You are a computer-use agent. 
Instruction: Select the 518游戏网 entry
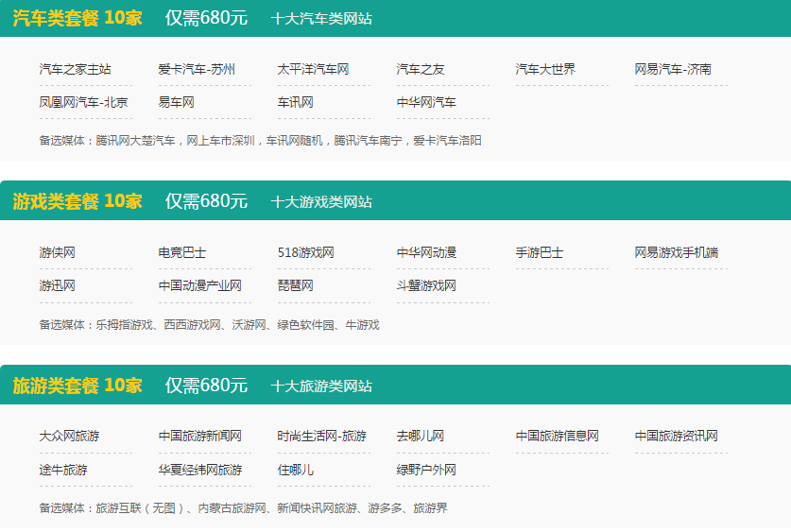tap(305, 252)
